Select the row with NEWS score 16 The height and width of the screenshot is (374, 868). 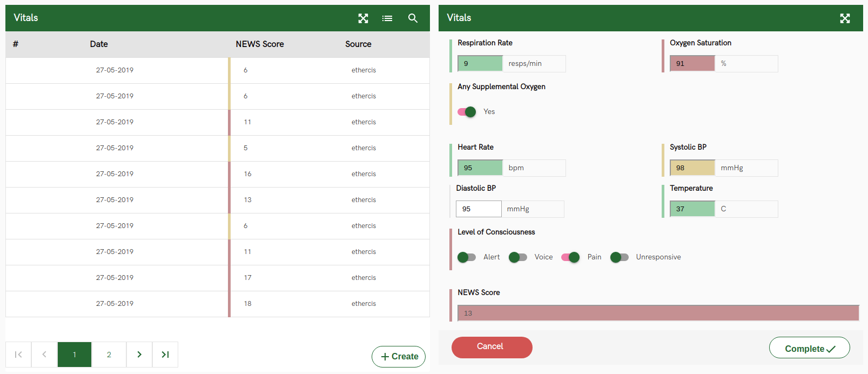point(218,174)
